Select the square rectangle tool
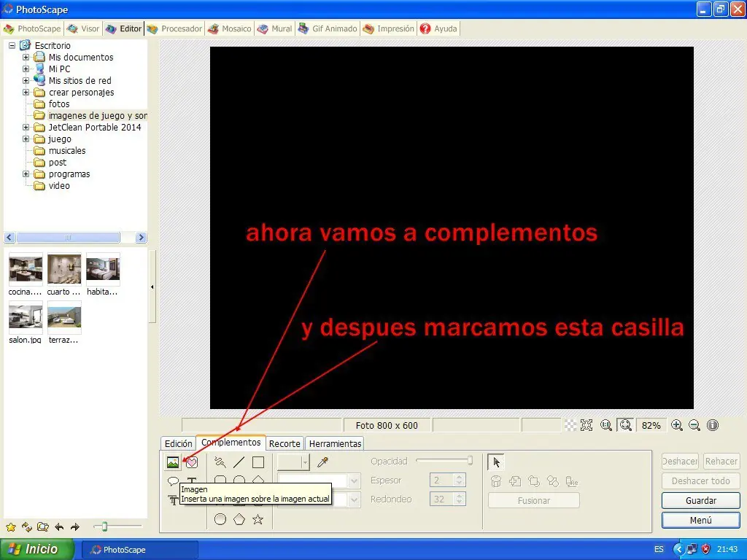Image resolution: width=747 pixels, height=560 pixels. pyautogui.click(x=258, y=462)
